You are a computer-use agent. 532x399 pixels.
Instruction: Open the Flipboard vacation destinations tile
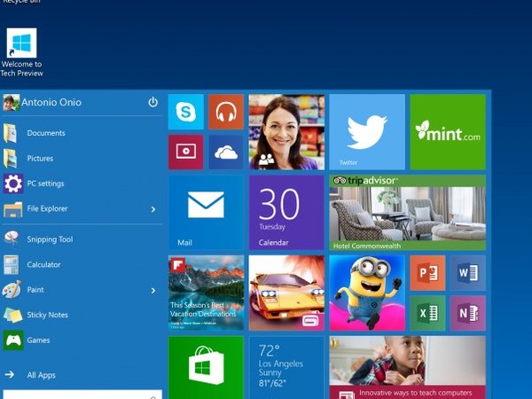206,293
